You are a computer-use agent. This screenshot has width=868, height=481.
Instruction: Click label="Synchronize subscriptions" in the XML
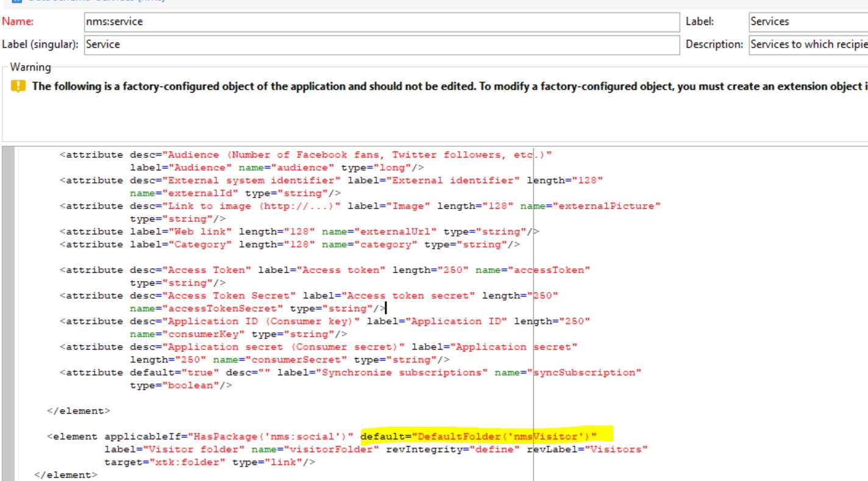point(383,372)
